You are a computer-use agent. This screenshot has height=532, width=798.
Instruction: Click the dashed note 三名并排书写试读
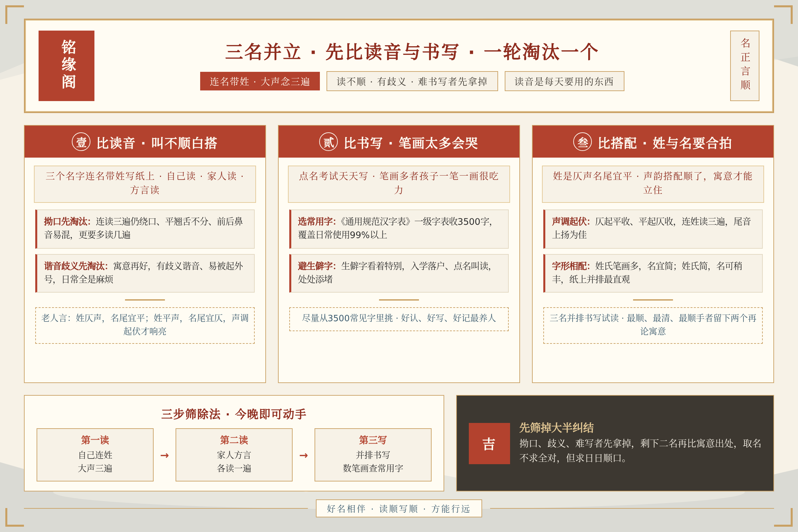(x=653, y=326)
